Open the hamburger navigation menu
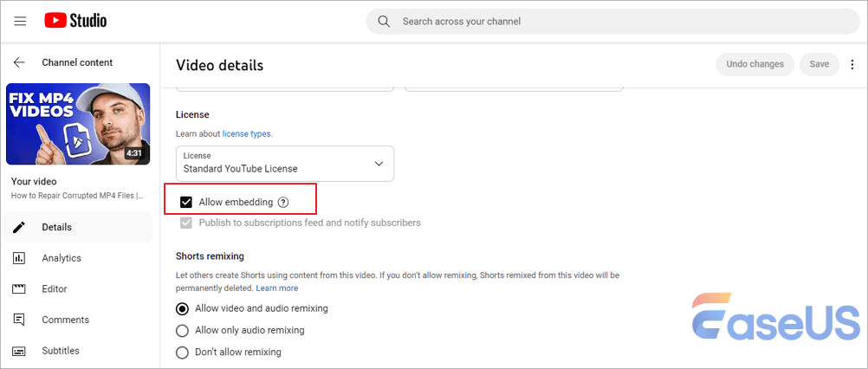868x369 pixels. [x=20, y=20]
